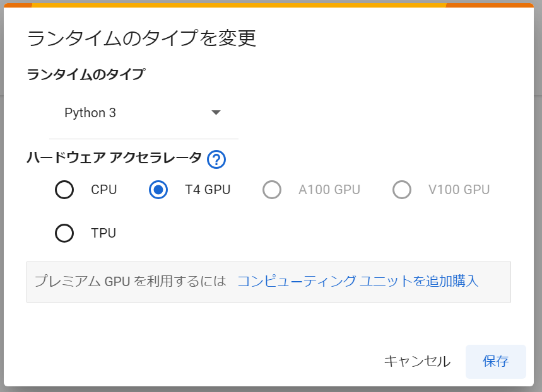Select the T4 GPU radio button
Image resolution: width=542 pixels, height=392 pixels.
click(x=158, y=190)
